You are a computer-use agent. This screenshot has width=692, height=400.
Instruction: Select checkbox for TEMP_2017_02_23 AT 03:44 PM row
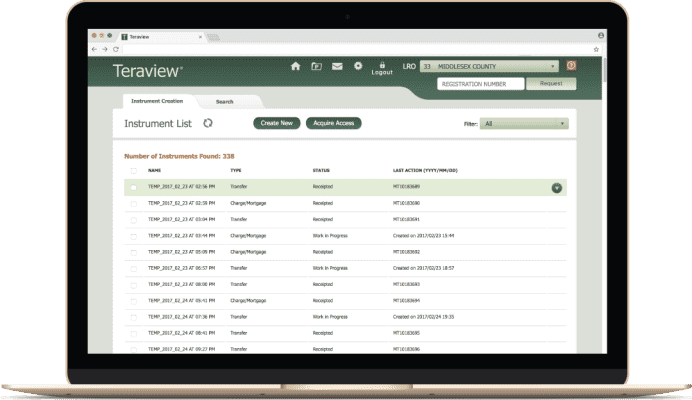(x=134, y=235)
